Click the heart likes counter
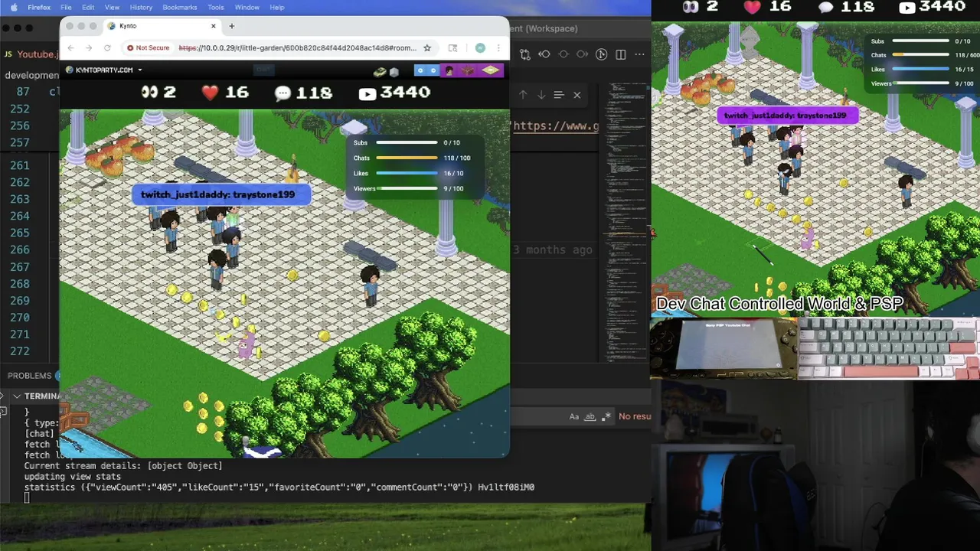980x551 pixels. coord(225,93)
